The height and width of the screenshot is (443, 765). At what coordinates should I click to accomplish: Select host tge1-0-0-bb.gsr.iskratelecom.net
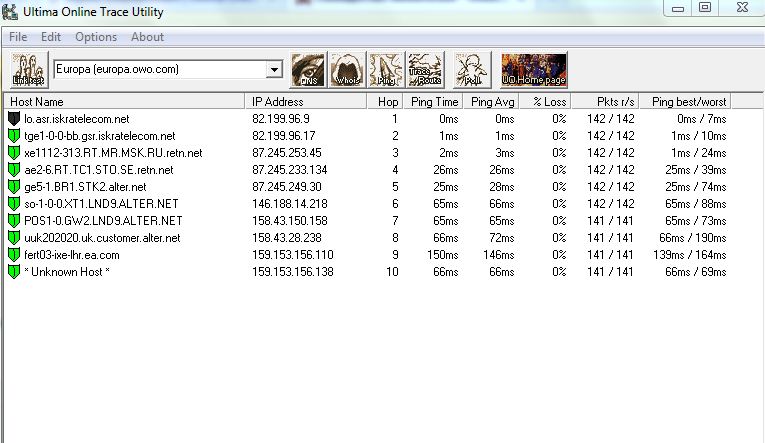click(x=100, y=136)
